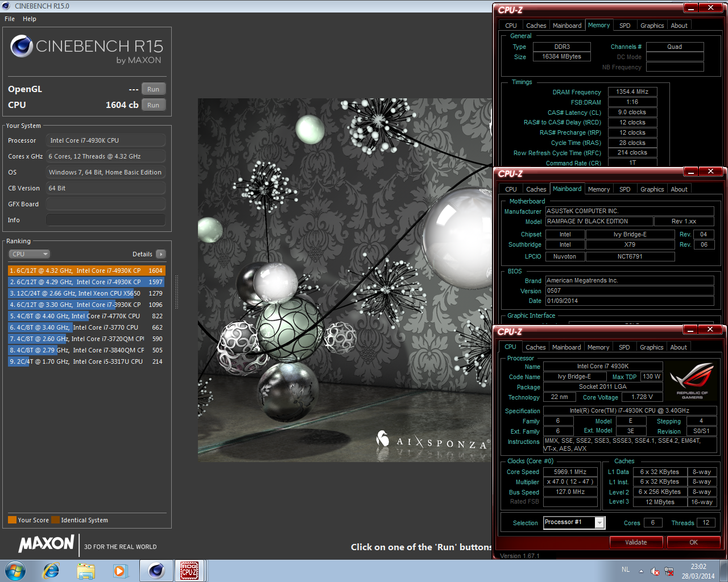Open SPD tab in top CPU-Z window
Screen dimensions: 728x582
tap(624, 26)
